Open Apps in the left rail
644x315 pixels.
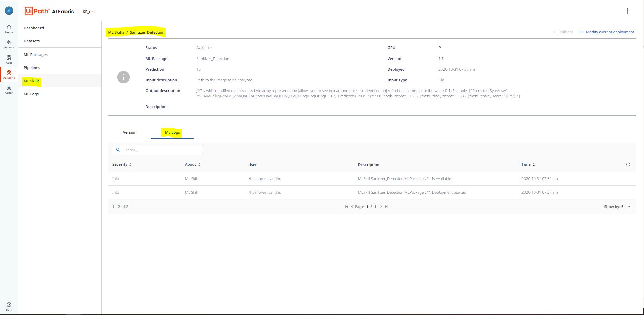9,59
